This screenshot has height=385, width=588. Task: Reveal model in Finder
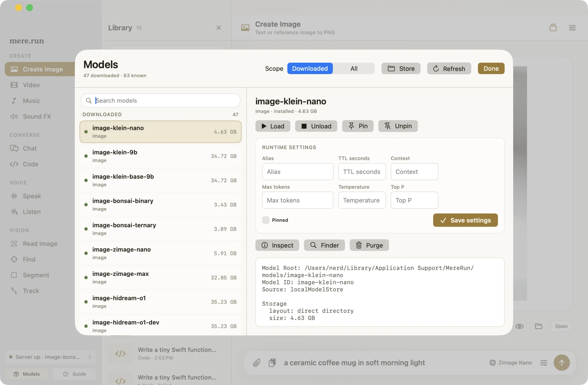coord(324,245)
